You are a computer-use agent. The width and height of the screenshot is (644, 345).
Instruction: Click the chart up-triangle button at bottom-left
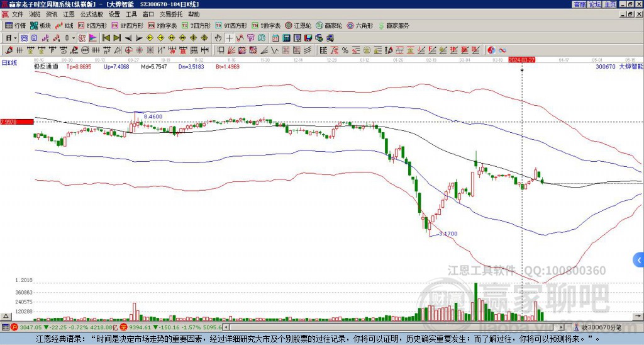[x=5, y=316]
